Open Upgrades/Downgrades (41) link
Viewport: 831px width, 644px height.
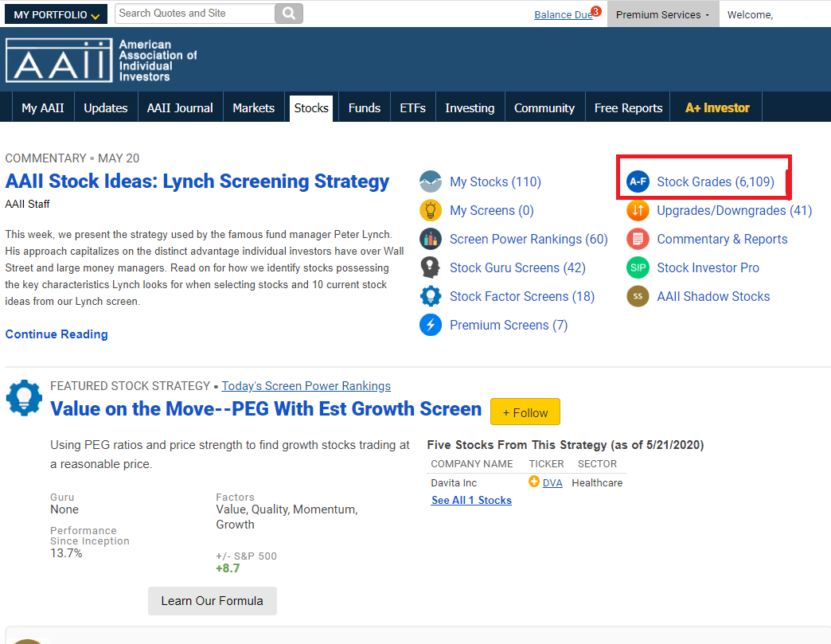point(734,210)
